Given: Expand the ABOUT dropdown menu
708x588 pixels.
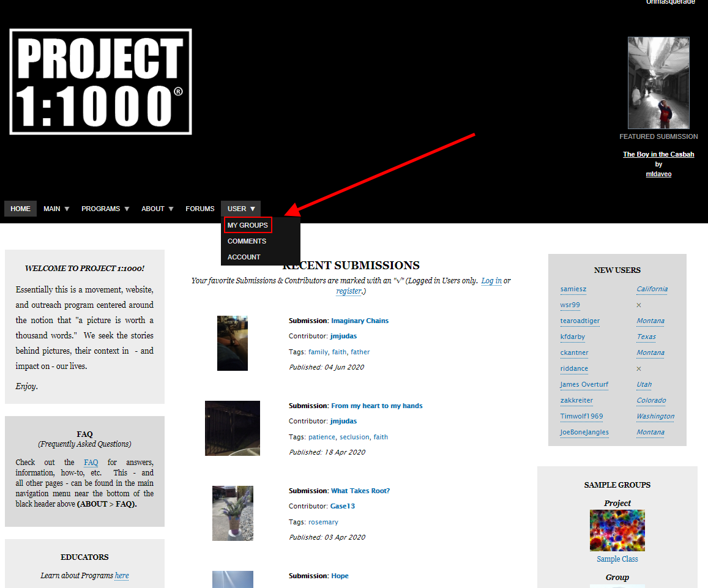Looking at the screenshot, I should coord(157,209).
